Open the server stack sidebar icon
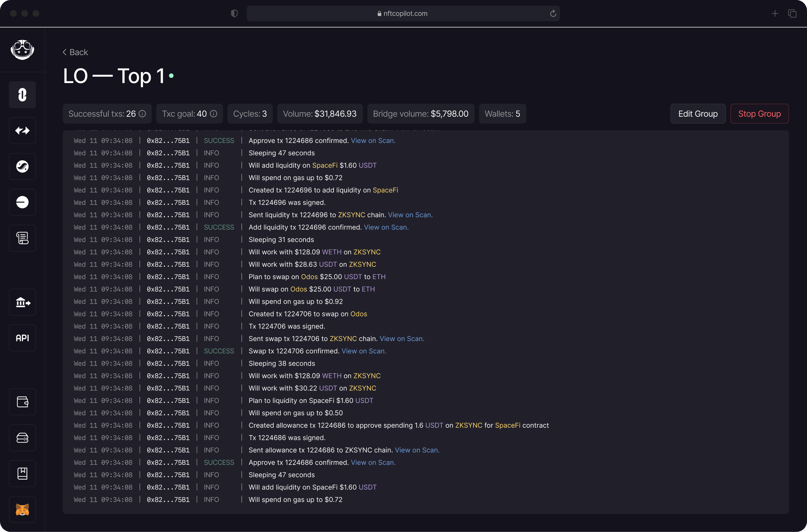Viewport: 807px width, 532px height. click(x=23, y=438)
